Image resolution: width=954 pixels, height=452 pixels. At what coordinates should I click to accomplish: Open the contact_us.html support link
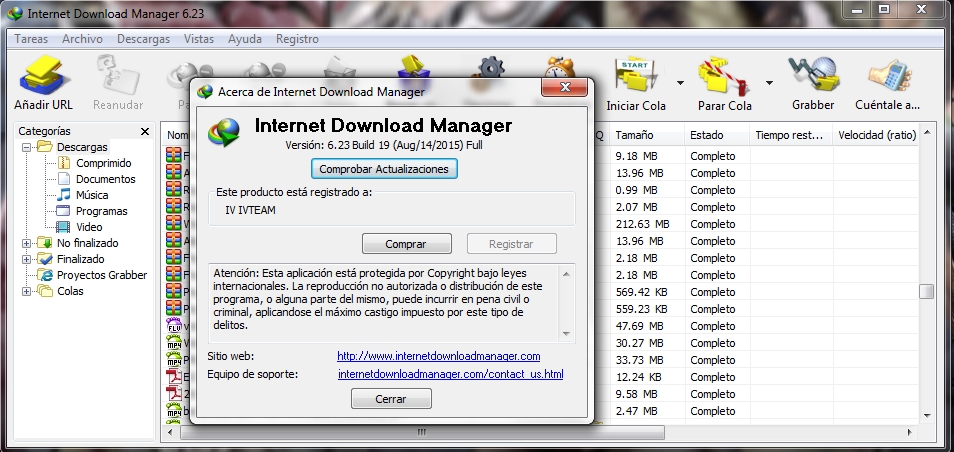(x=450, y=374)
